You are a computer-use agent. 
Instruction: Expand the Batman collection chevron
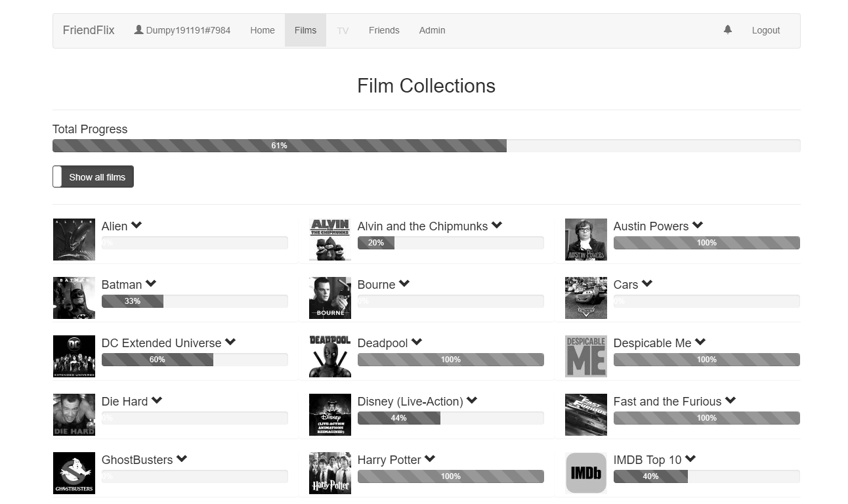click(x=151, y=283)
